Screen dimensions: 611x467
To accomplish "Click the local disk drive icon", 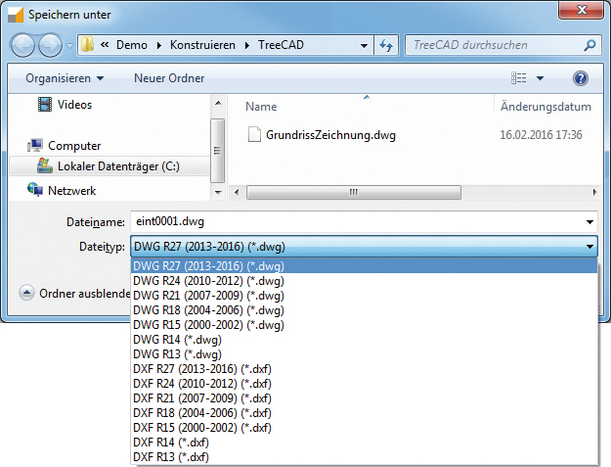I will [x=45, y=166].
